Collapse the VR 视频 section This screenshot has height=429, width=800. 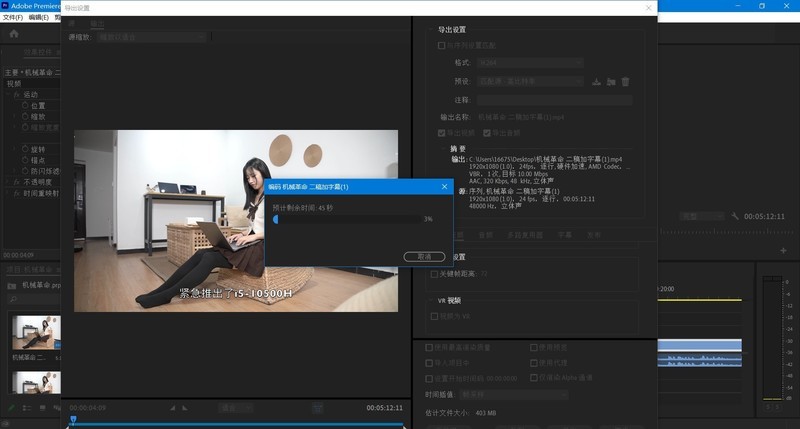pos(430,300)
